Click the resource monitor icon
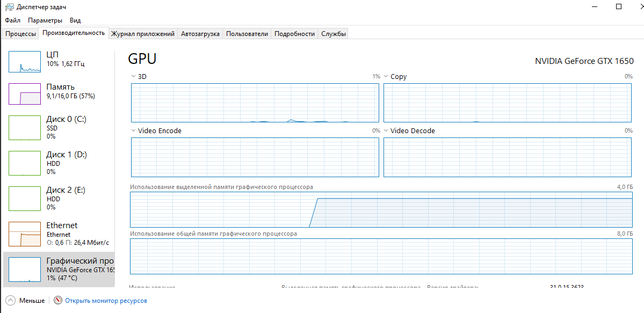The image size is (644, 313). tap(58, 301)
